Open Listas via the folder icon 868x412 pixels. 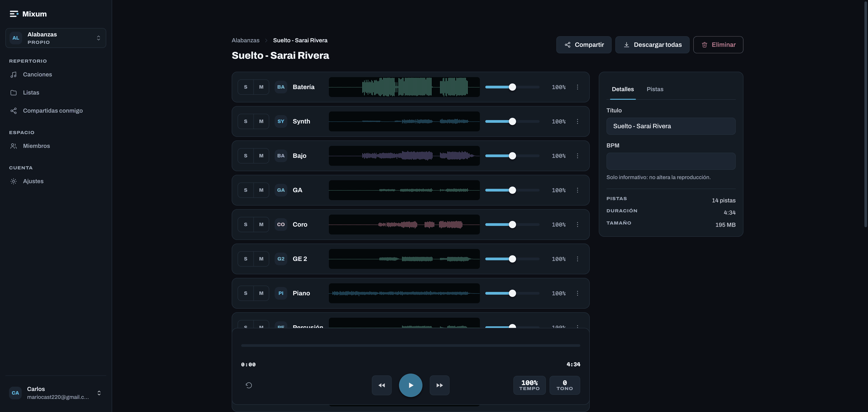(x=14, y=93)
